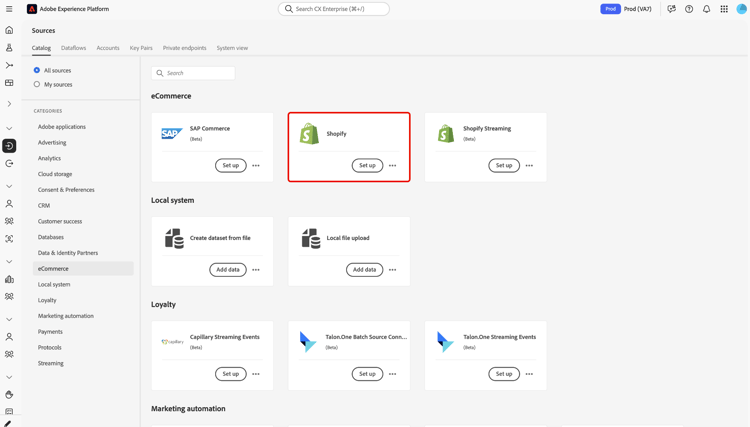Click the Capillary logo
This screenshot has width=750, height=427.
(x=172, y=341)
